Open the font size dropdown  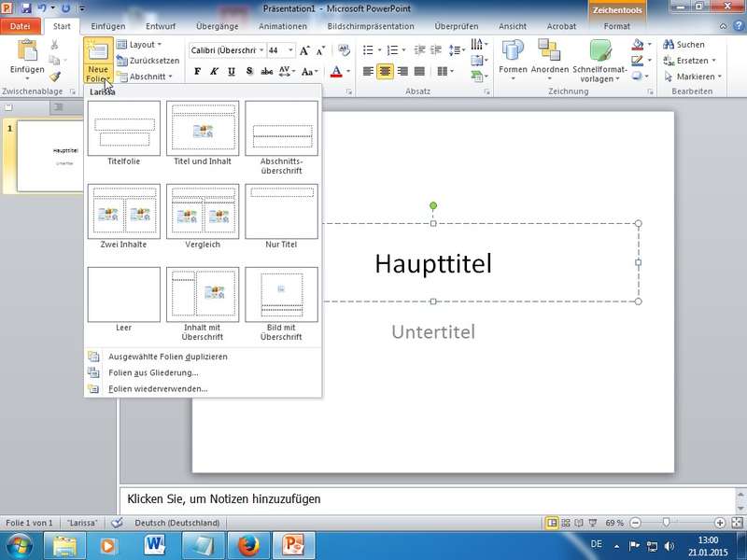coord(291,50)
